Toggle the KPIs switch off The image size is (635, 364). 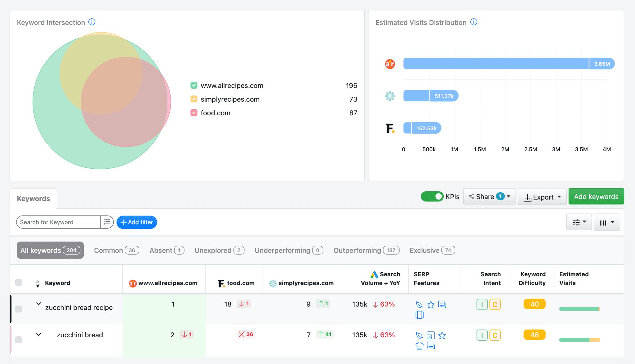pyautogui.click(x=432, y=197)
